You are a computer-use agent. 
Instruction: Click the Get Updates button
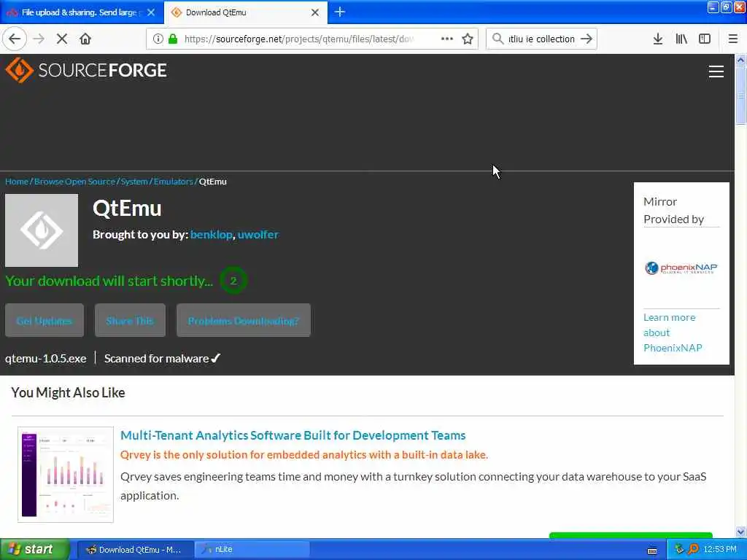[44, 321]
